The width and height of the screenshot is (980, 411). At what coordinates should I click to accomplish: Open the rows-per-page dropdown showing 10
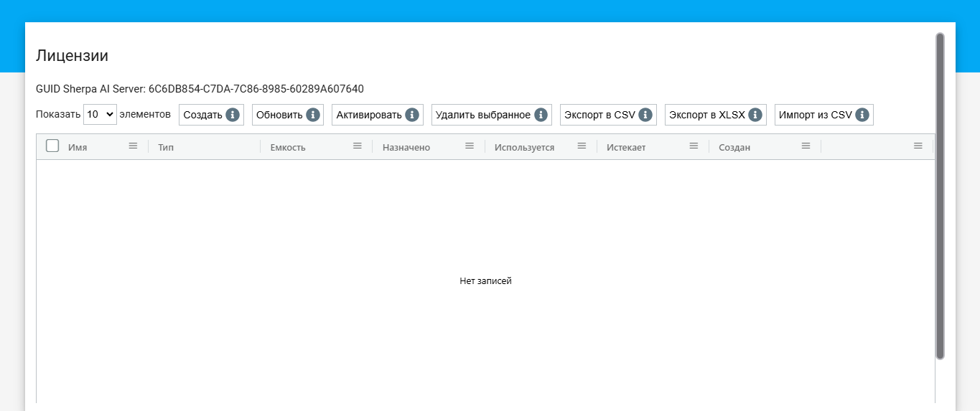pos(100,114)
